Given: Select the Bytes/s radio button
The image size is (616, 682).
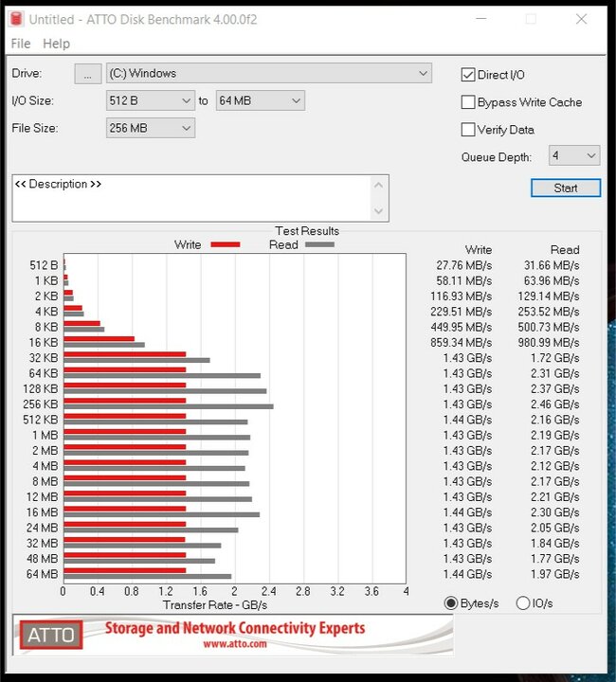Looking at the screenshot, I should point(451,603).
